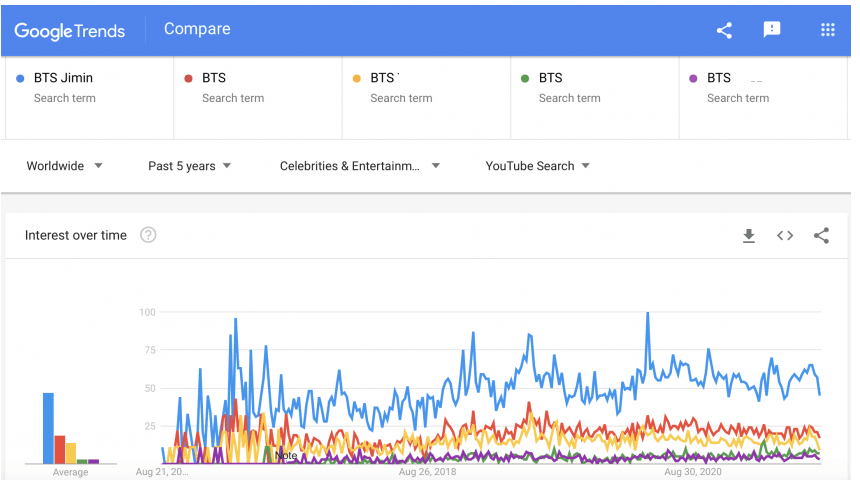Open the Google Trends home logo
The height and width of the screenshot is (487, 860).
[70, 31]
